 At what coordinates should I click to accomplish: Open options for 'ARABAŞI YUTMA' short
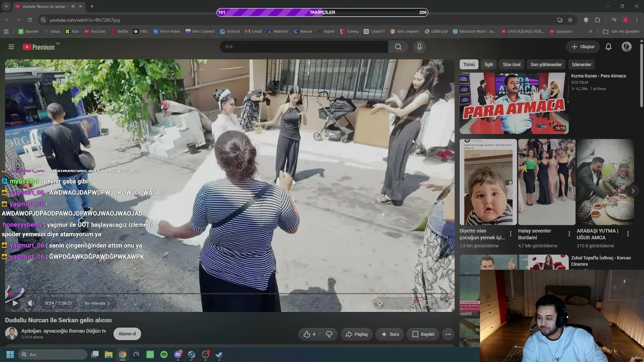(x=628, y=234)
